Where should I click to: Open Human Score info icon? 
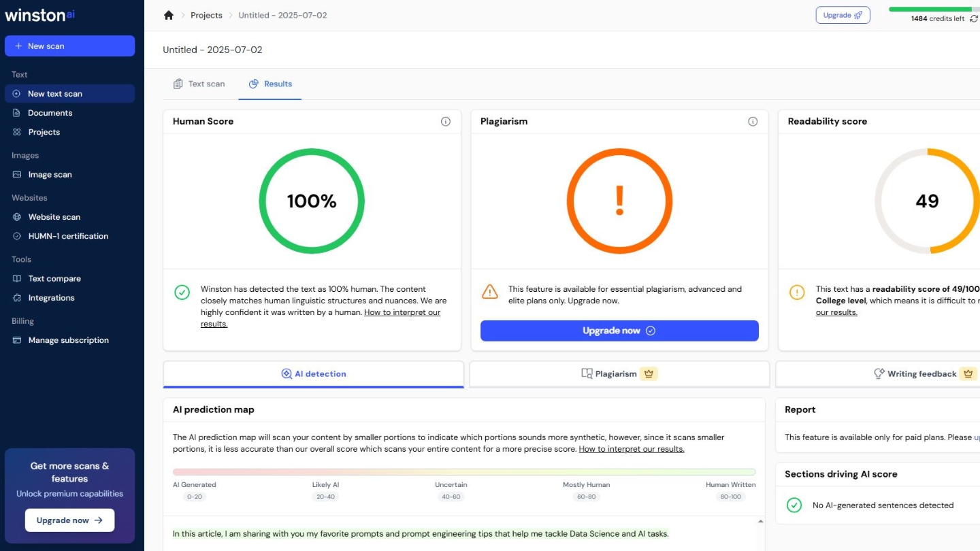446,122
